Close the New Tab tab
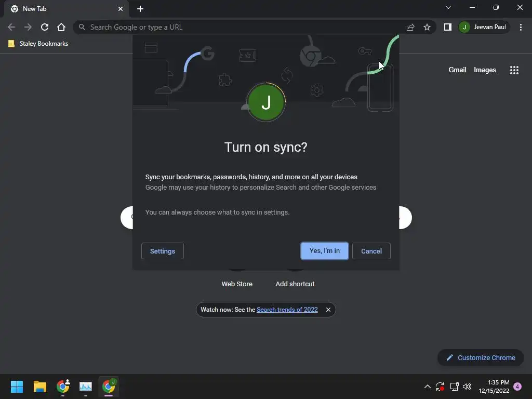 [121, 9]
